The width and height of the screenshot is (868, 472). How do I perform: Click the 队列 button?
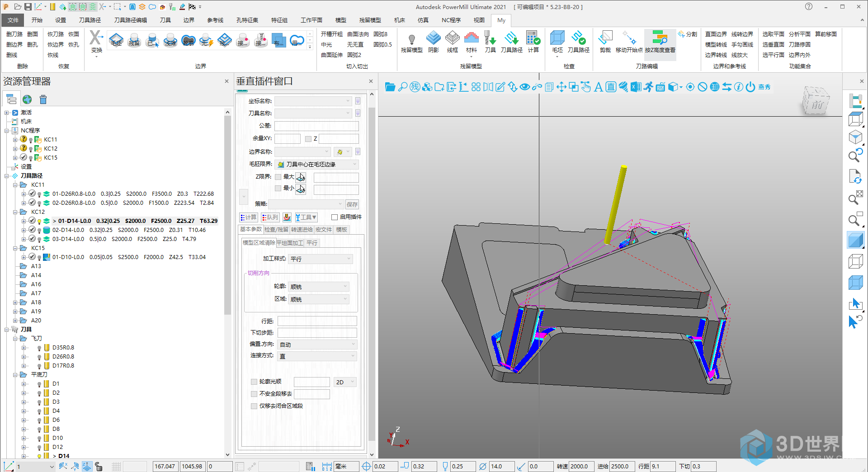270,217
